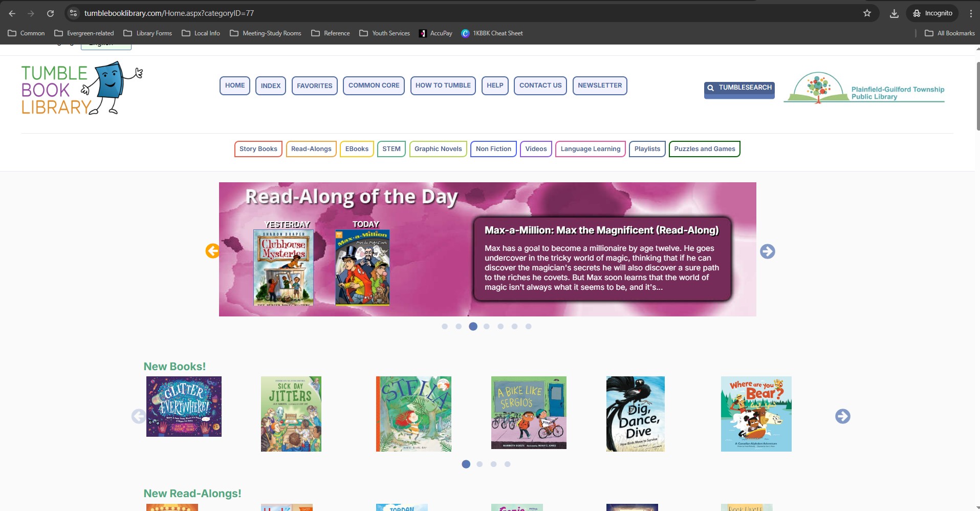The height and width of the screenshot is (511, 980).
Task: Open A Bike Like Sergio's cover
Action: [x=529, y=413]
